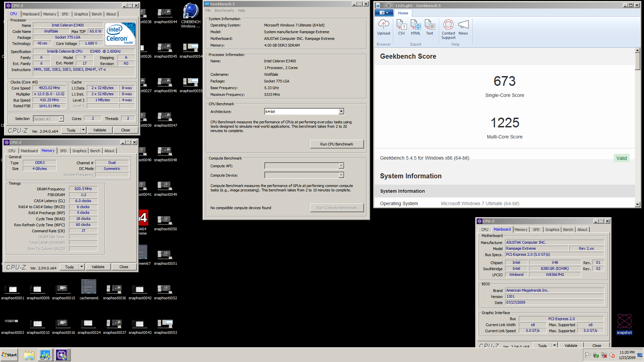Click the CPU-Z taskbar button

(x=62, y=355)
